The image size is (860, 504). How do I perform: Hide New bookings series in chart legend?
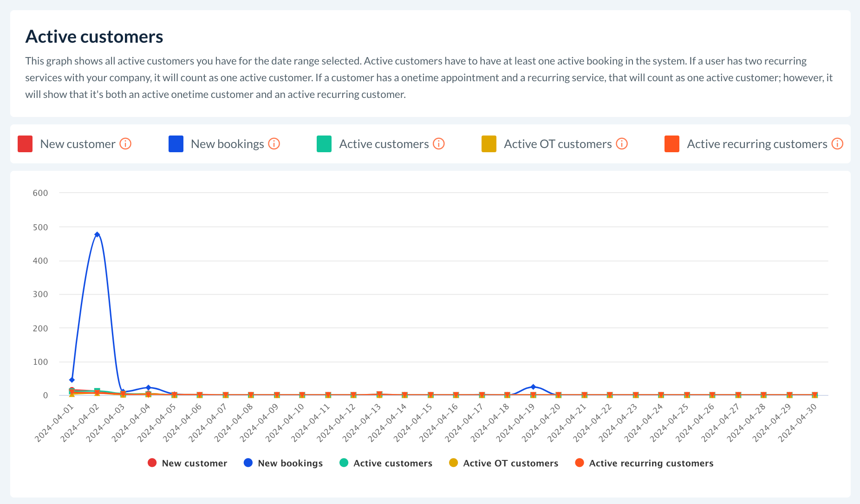click(x=283, y=463)
